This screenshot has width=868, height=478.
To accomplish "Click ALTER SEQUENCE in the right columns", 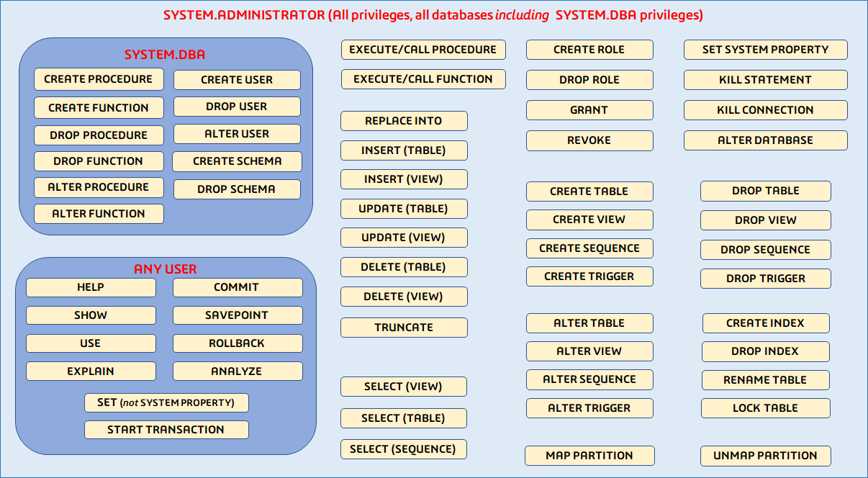I will 589,379.
